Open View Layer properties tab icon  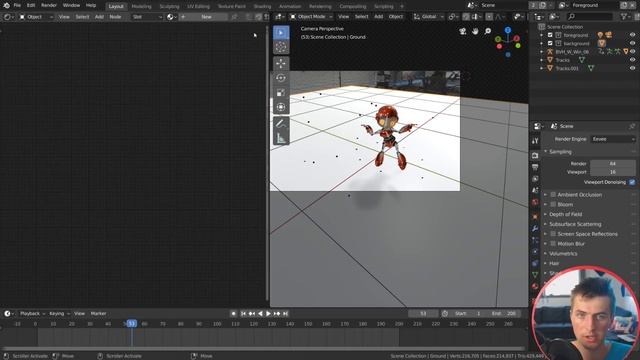(535, 179)
